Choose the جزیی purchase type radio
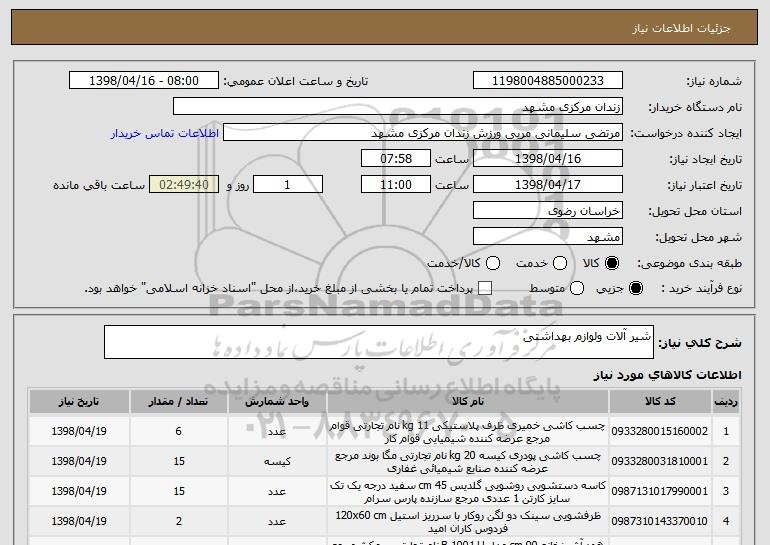 coord(635,289)
